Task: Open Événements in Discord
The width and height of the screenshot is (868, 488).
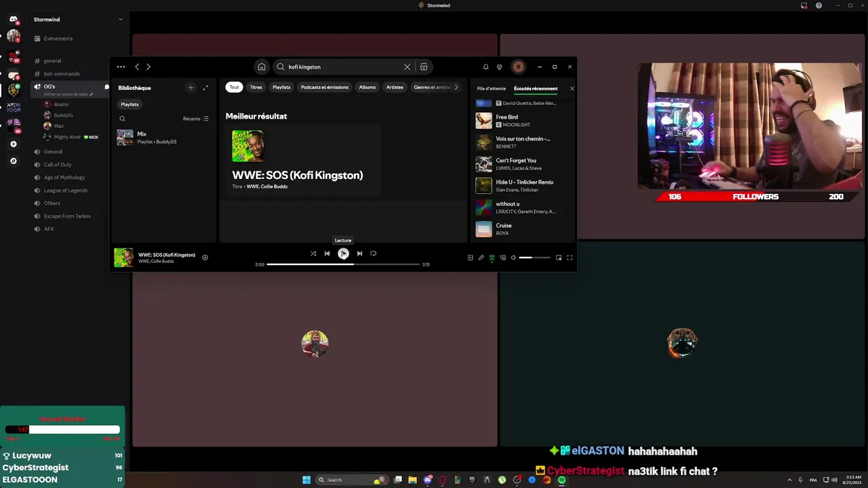Action: tap(58, 39)
